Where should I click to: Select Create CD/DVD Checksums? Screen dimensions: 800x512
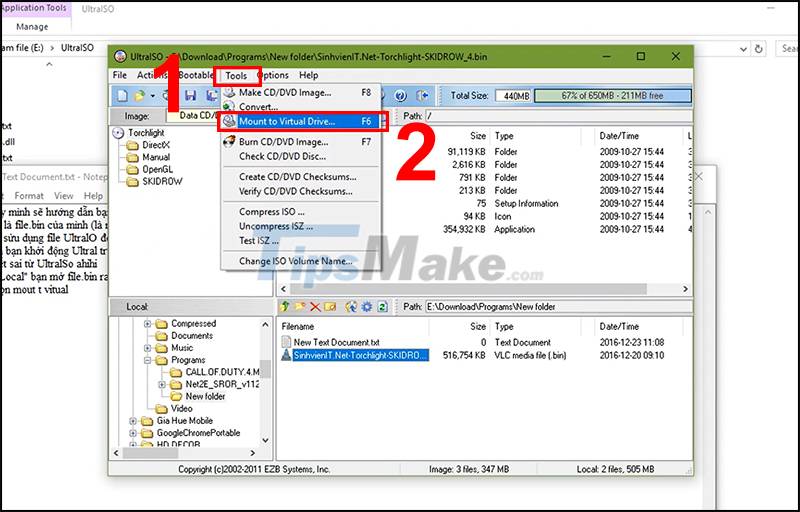pos(302,176)
